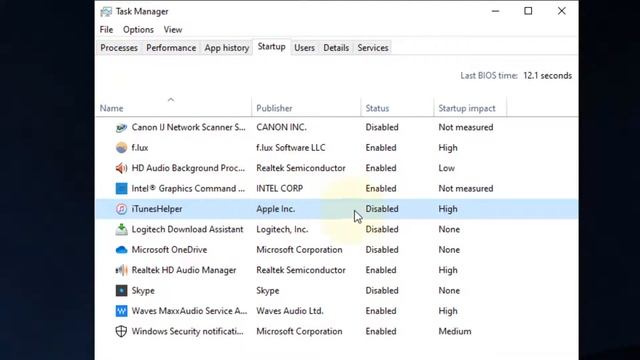
Task: Close the Task Manager window
Action: [562, 11]
